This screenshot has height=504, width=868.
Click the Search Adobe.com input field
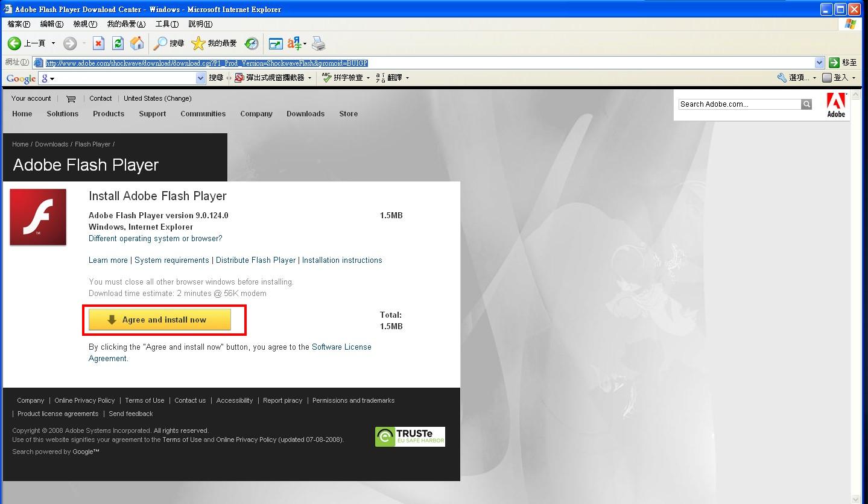coord(740,104)
